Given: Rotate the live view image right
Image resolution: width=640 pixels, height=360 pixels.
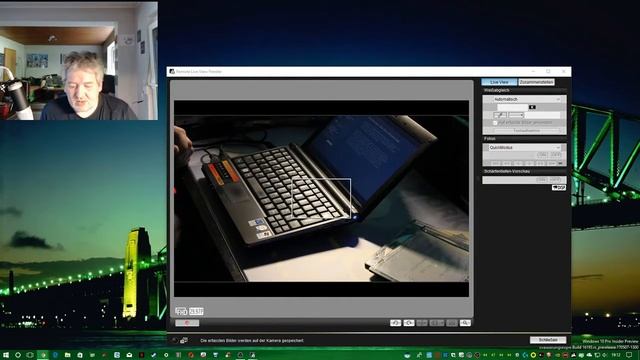Looking at the screenshot, I should [x=409, y=323].
